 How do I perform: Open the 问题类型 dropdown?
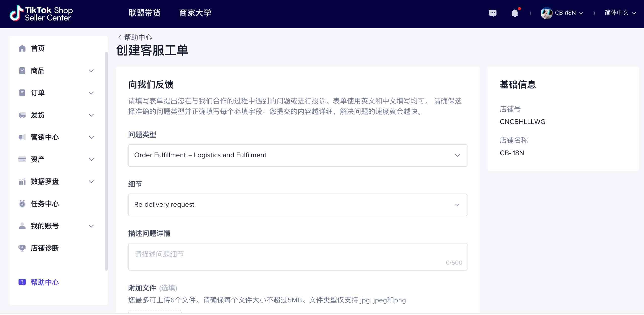[298, 155]
